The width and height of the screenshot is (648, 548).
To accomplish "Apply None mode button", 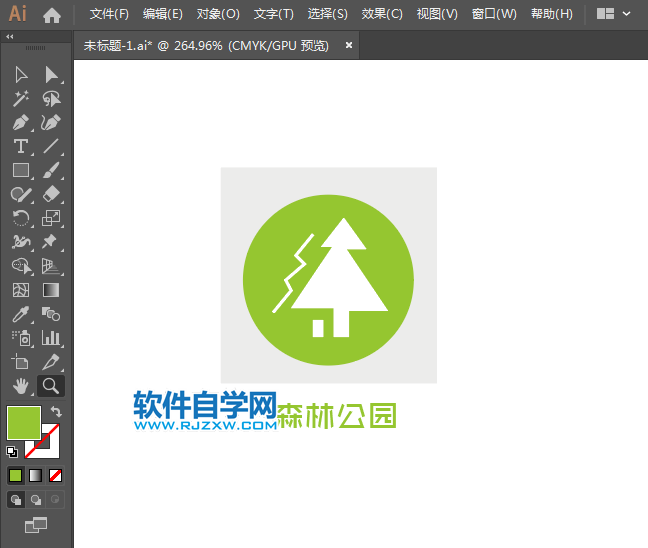I will coord(55,476).
